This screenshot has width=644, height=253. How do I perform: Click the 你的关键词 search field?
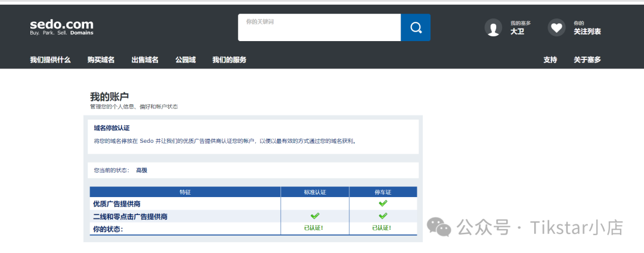pyautogui.click(x=319, y=27)
